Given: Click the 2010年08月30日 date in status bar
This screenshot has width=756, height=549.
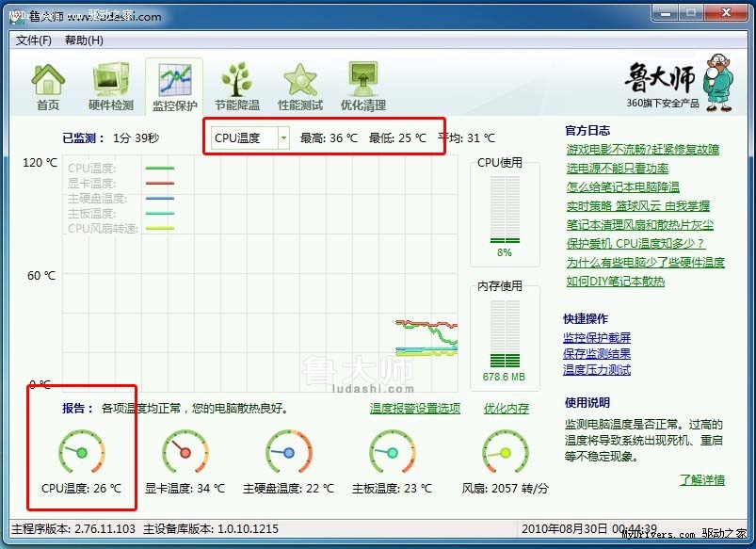Looking at the screenshot, I should [565, 528].
